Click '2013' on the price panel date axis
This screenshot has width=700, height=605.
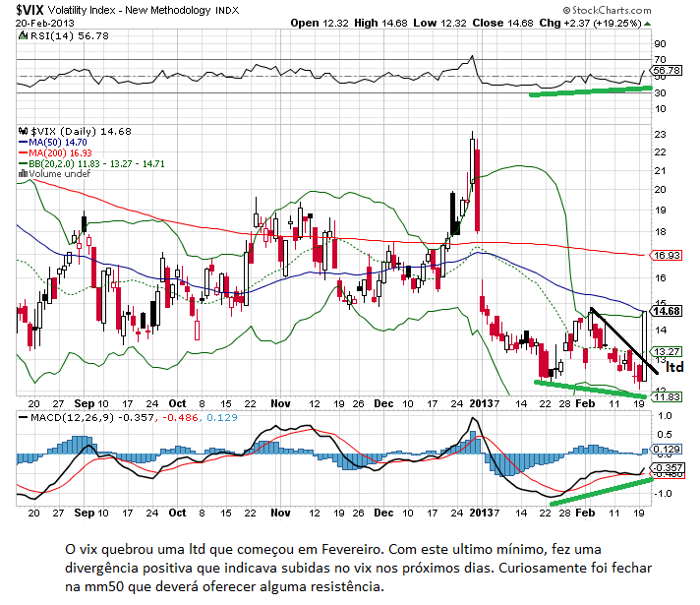[482, 403]
